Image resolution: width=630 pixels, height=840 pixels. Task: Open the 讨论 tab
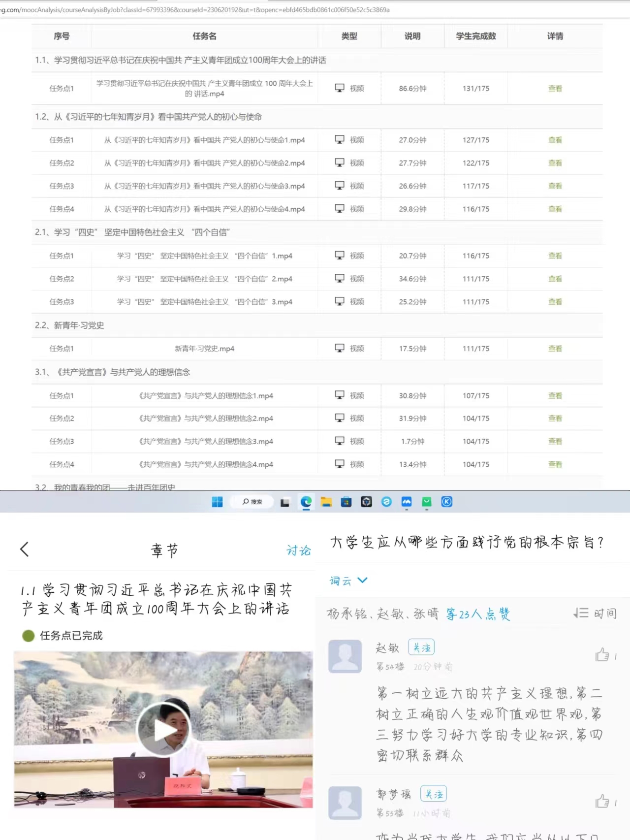coord(299,550)
